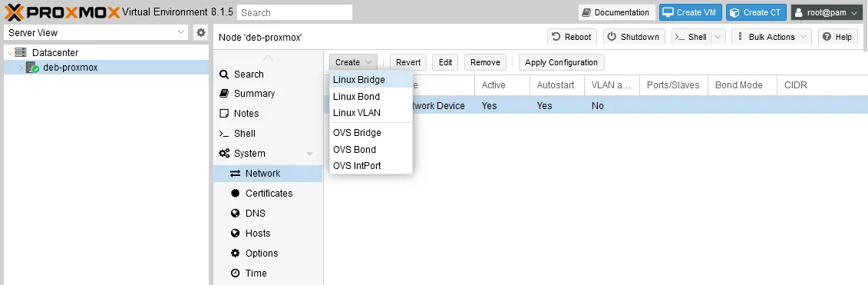Click Apply Configuration button

(561, 62)
